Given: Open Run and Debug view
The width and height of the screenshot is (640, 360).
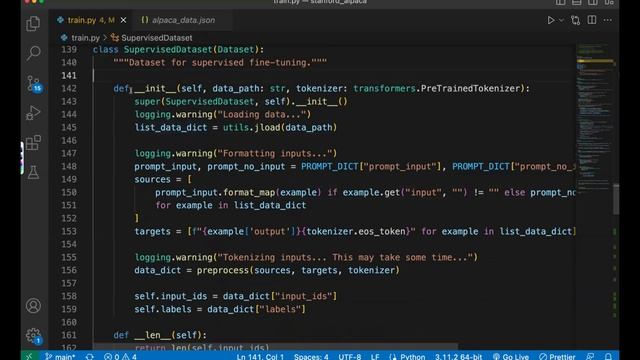Looking at the screenshot, I should coord(33,113).
